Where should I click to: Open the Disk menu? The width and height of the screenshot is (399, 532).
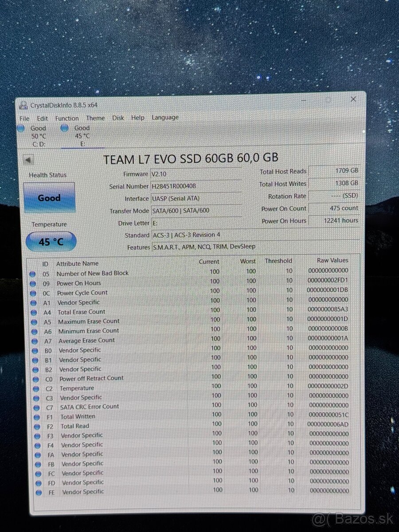pos(118,118)
